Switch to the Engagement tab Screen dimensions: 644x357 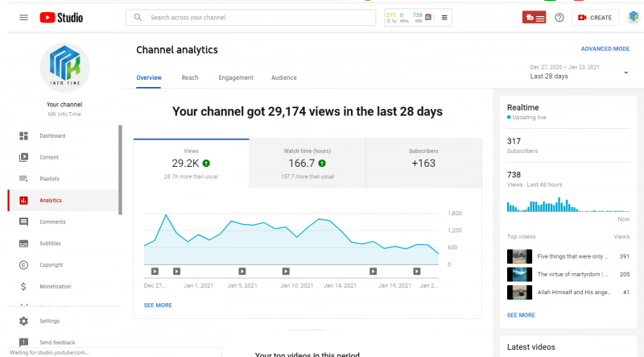pyautogui.click(x=236, y=78)
